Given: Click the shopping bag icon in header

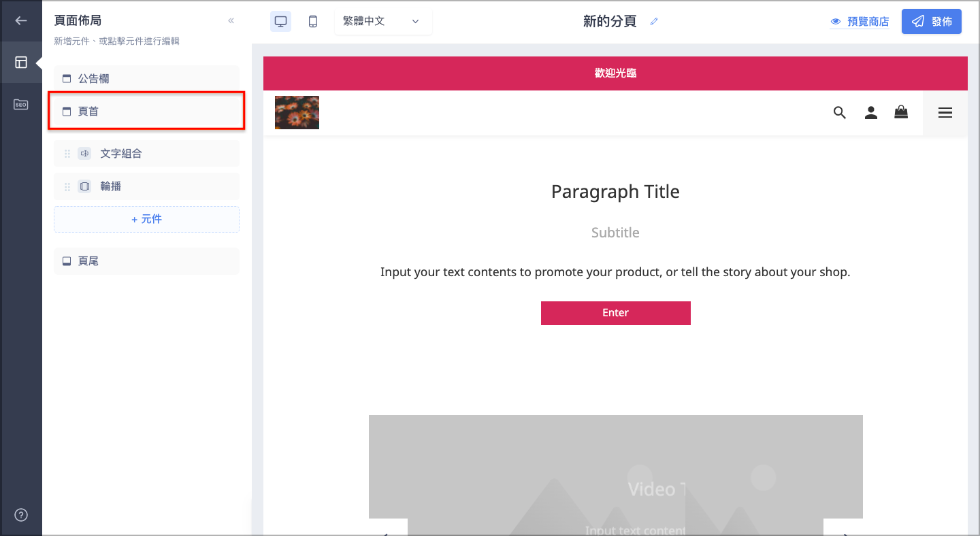Looking at the screenshot, I should (x=901, y=112).
